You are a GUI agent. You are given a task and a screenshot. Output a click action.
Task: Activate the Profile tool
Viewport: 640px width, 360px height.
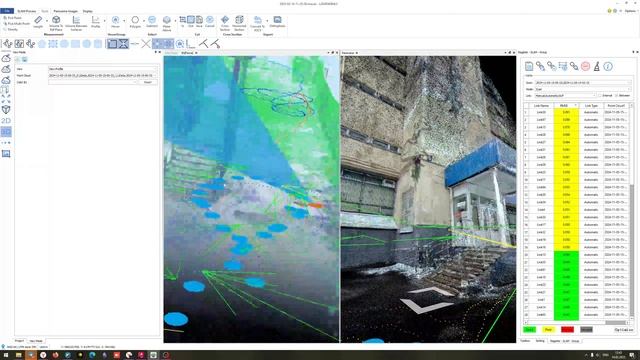[96, 22]
